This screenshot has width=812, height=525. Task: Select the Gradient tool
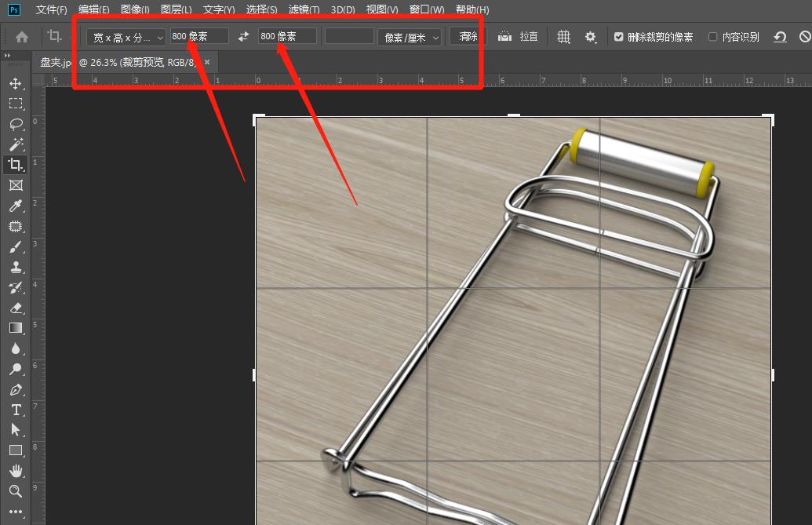[x=16, y=328]
